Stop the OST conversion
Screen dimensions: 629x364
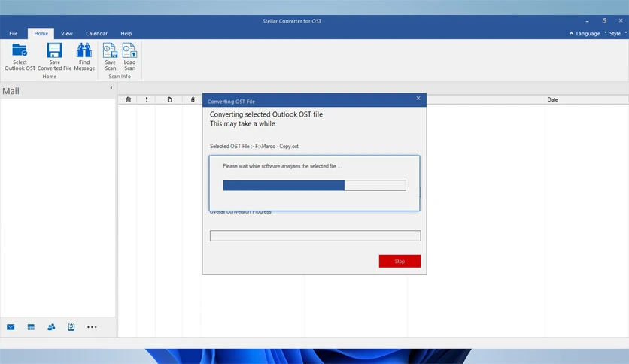click(400, 261)
